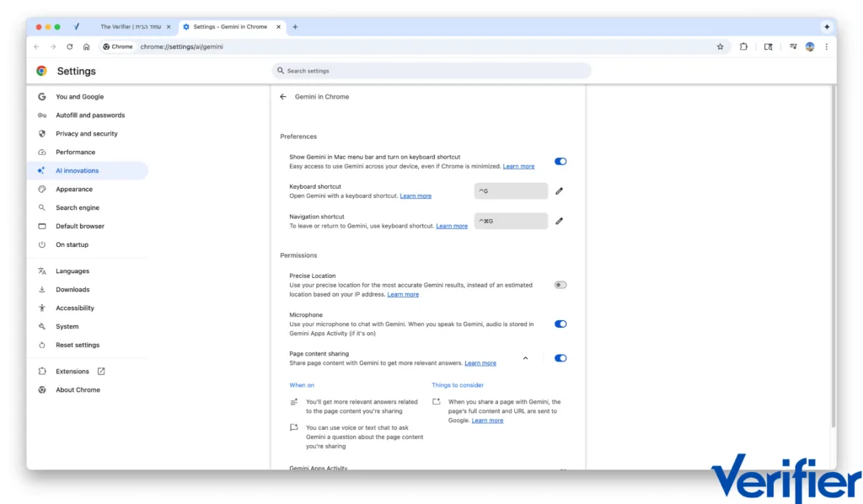Click the browser forward arrow button
Image resolution: width=863 pixels, height=504 pixels.
[x=53, y=46]
